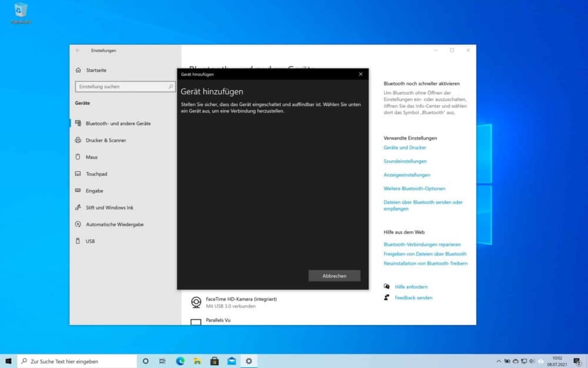Open Maus settings page
This screenshot has height=368, width=588.
click(x=92, y=157)
